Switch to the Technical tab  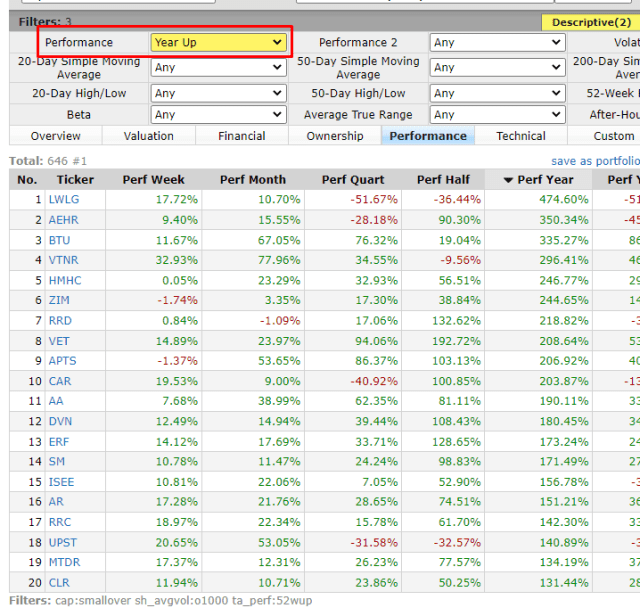point(521,136)
